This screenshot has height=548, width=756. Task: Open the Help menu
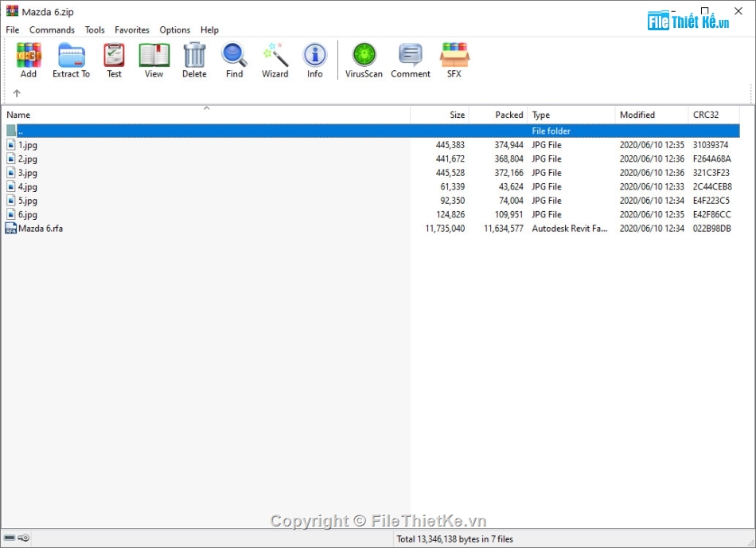(210, 30)
